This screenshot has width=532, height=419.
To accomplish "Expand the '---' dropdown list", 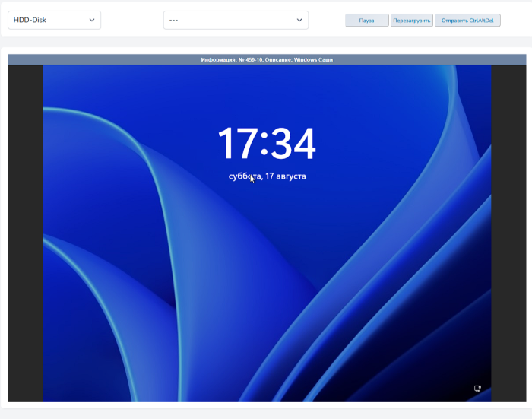I will coord(236,20).
